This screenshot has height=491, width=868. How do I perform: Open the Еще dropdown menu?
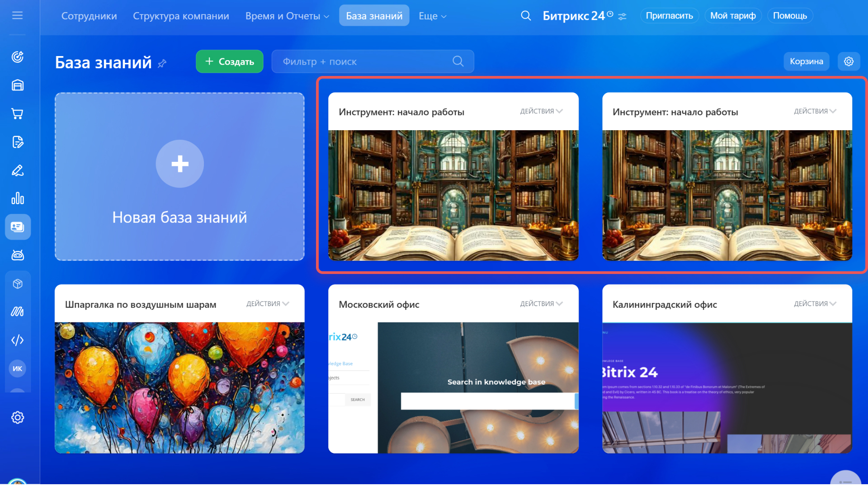(x=432, y=16)
